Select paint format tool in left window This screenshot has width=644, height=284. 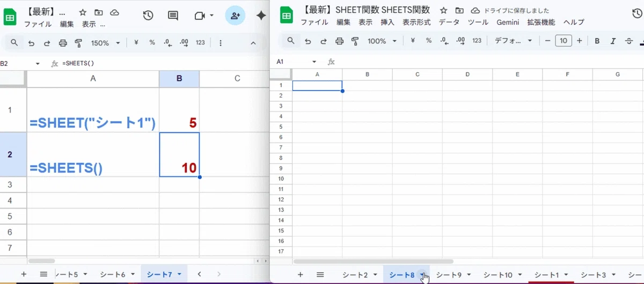(79, 43)
